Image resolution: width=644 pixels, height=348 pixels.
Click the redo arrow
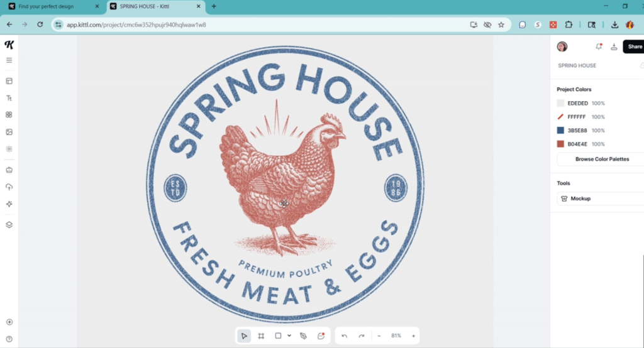click(x=361, y=336)
